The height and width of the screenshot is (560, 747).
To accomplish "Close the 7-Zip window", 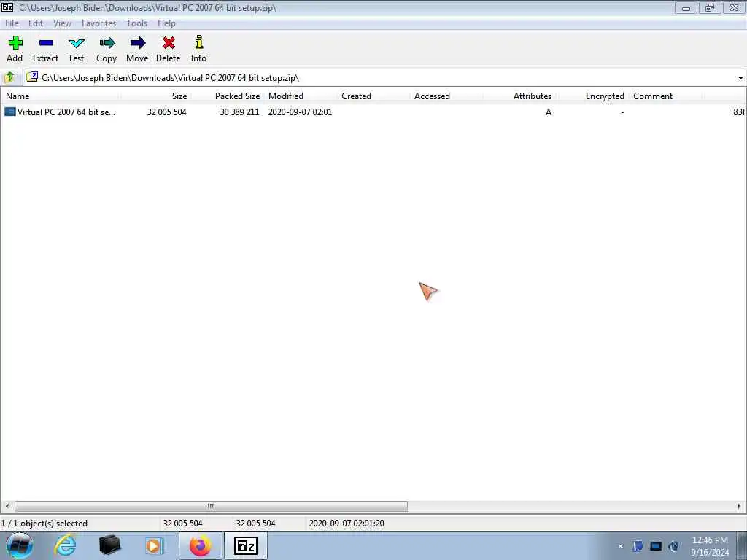I will 734,7.
